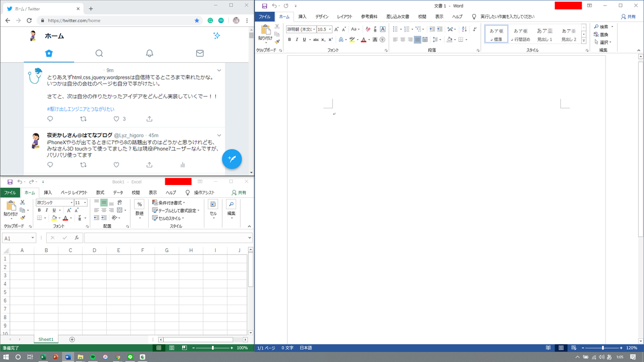Click the blue compose tweet button
The width and height of the screenshot is (644, 362).
[x=232, y=159]
